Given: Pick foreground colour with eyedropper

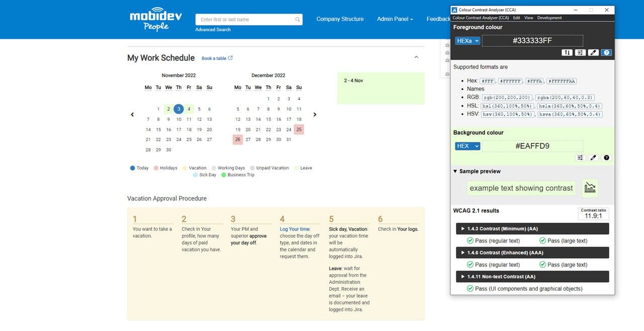Looking at the screenshot, I should 593,52.
